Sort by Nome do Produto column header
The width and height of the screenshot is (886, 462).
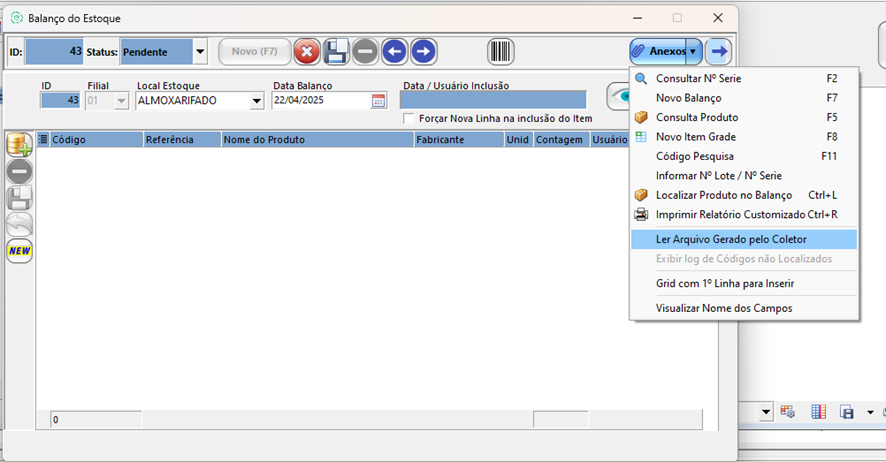click(x=317, y=140)
